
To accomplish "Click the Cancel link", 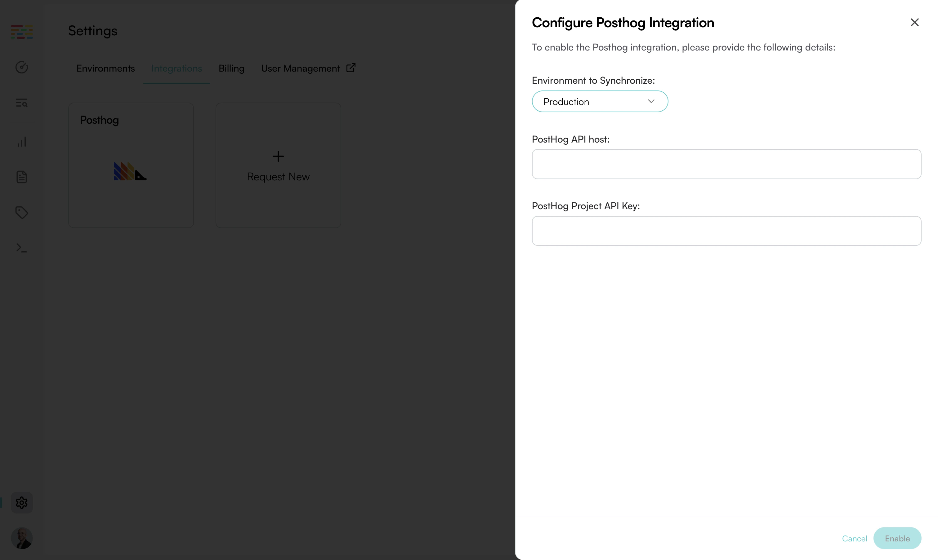I will [x=854, y=539].
